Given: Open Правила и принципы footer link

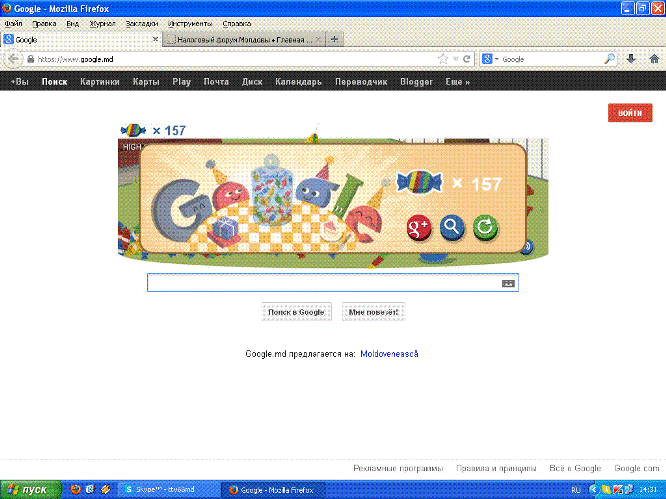Looking at the screenshot, I should [x=496, y=468].
